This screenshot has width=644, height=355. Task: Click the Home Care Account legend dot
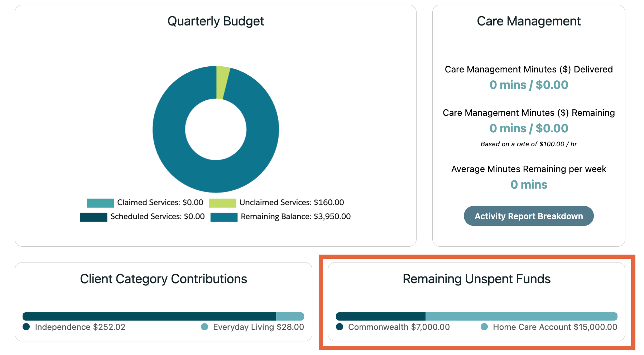click(x=485, y=327)
